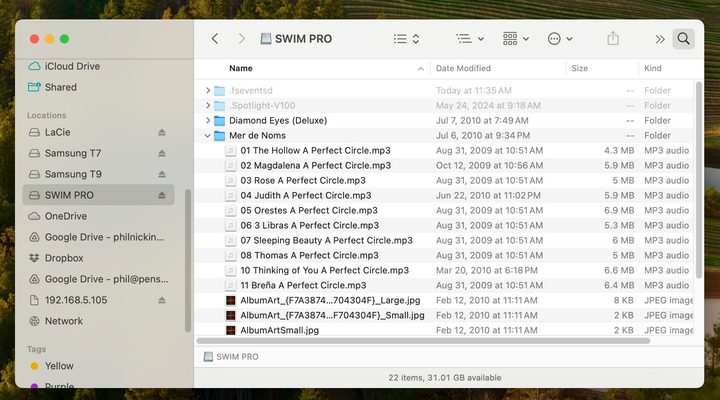This screenshot has height=400, width=720.
Task: Go back with the left arrow
Action: click(x=215, y=39)
